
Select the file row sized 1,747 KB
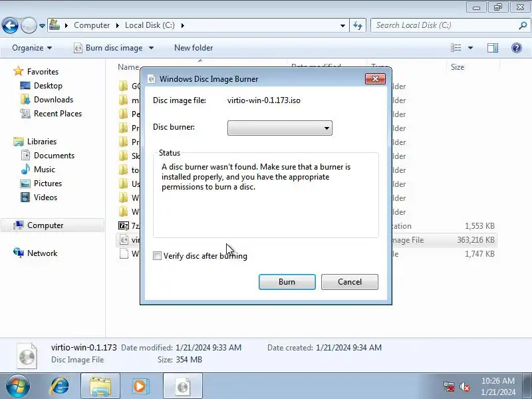pyautogui.click(x=307, y=254)
